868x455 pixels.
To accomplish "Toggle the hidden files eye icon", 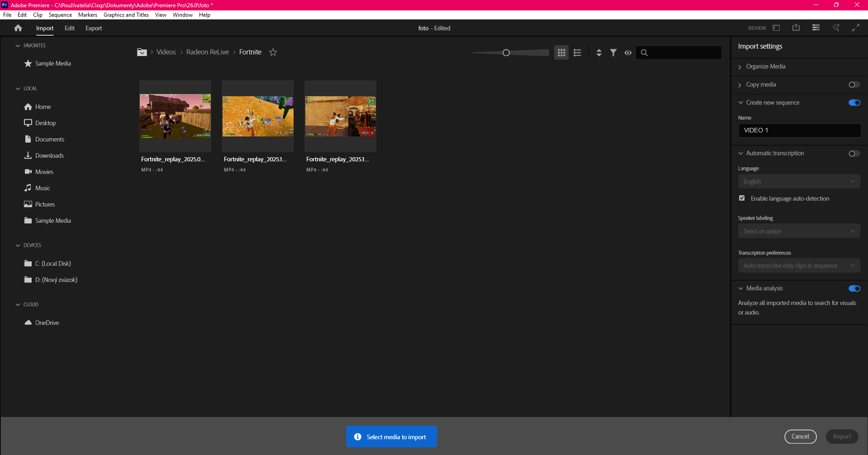I will point(628,53).
